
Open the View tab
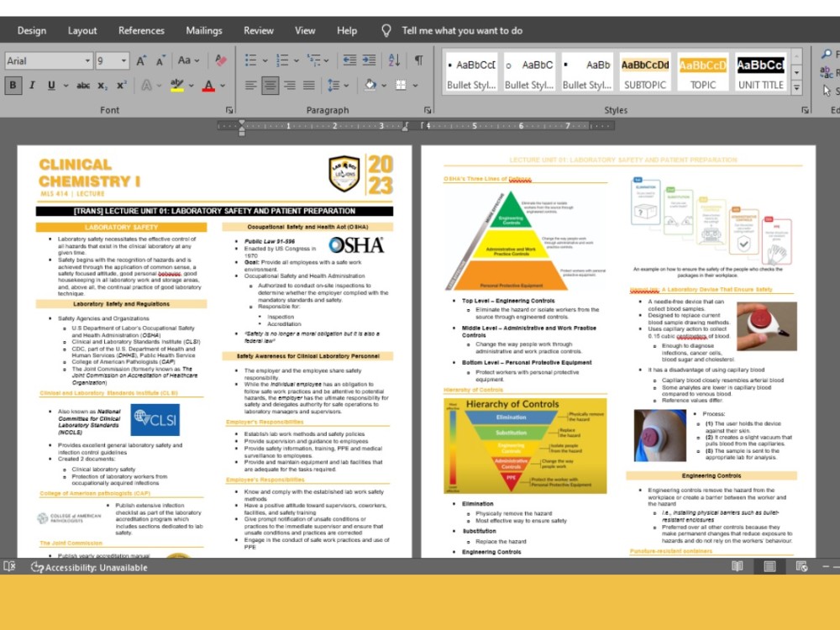coord(305,30)
